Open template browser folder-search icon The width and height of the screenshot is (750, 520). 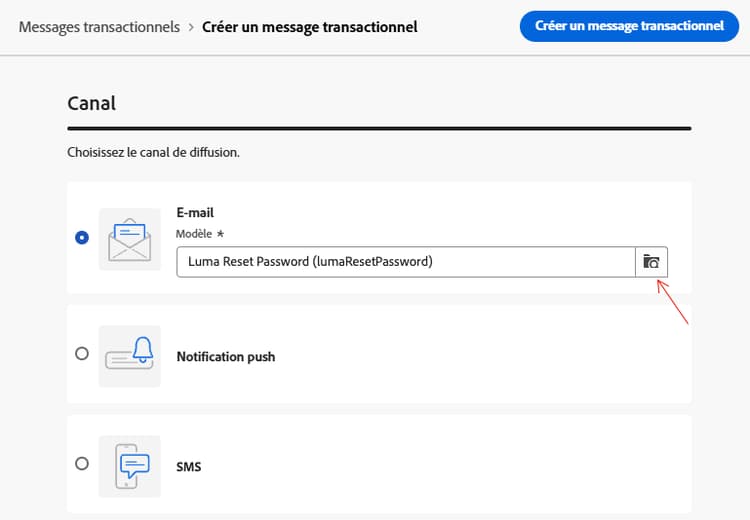click(651, 262)
